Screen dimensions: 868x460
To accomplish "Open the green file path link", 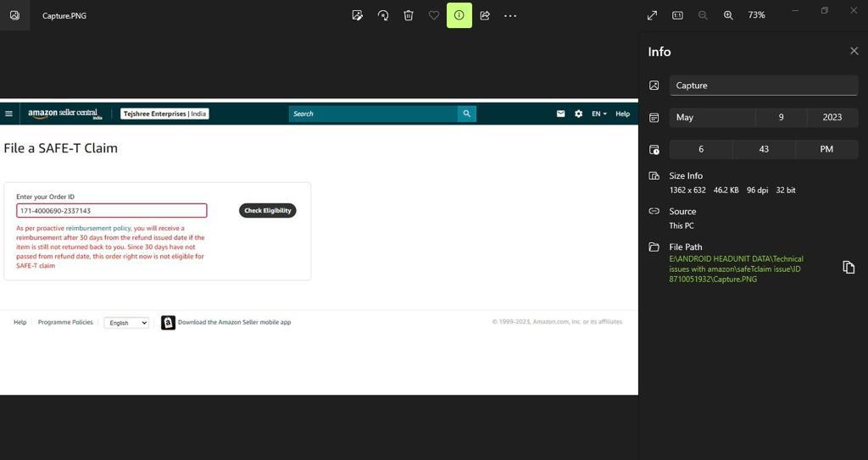I will 737,269.
